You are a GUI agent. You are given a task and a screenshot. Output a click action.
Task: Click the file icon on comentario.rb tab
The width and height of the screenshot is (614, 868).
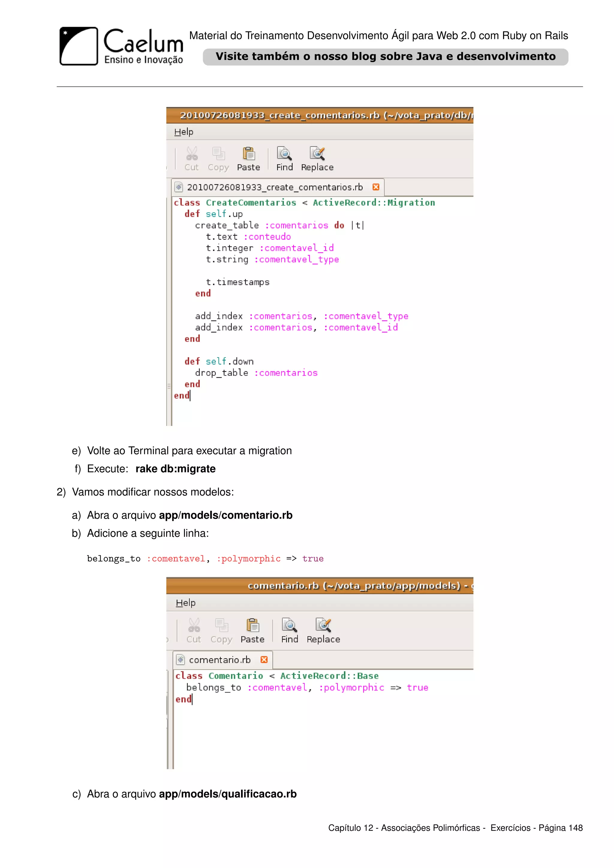click(x=181, y=660)
